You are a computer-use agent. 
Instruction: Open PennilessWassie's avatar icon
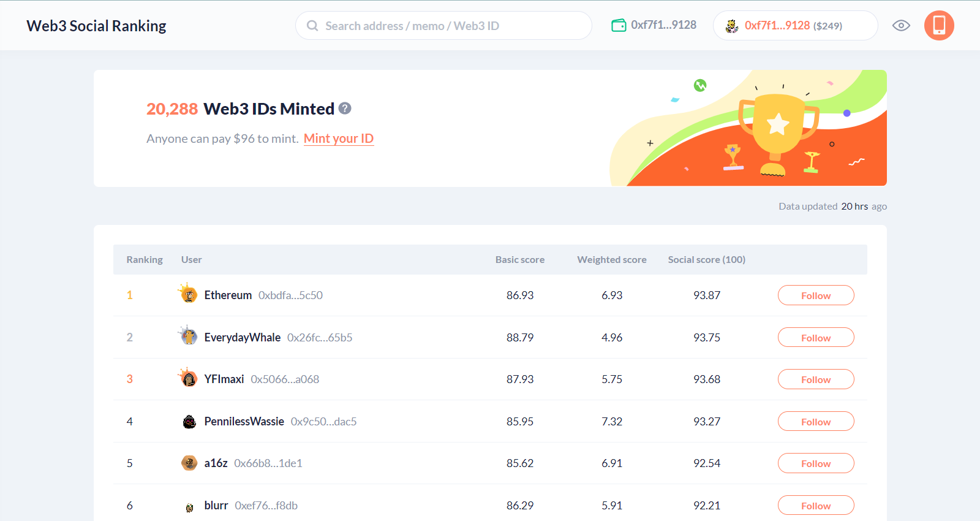(189, 422)
